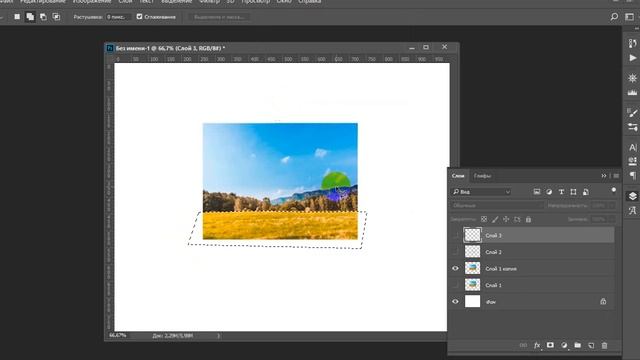This screenshot has width=640, height=360.
Task: Filter layers by adjustment layers
Action: (x=549, y=192)
